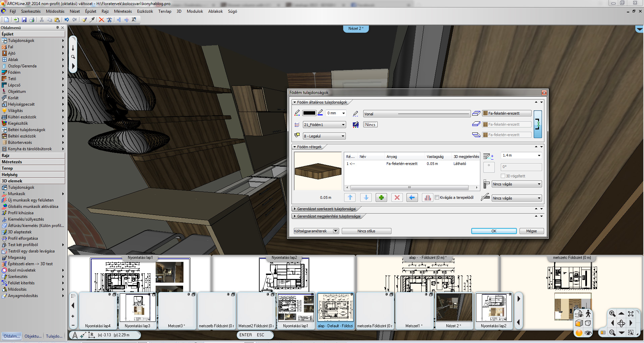Delete the layer with red X button
644x343 pixels.
(397, 197)
